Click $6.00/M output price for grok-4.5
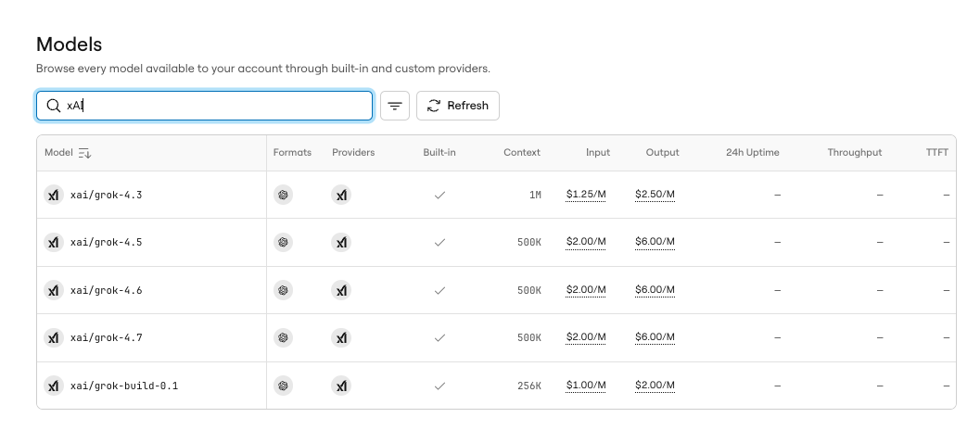The width and height of the screenshot is (980, 443). [x=655, y=242]
